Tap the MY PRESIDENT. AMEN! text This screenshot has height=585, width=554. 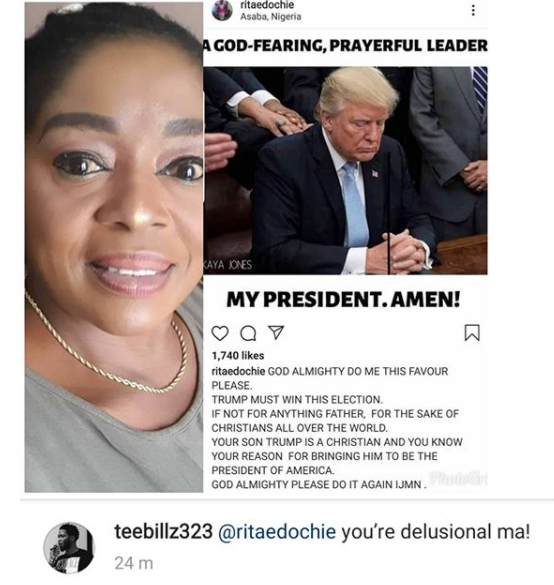[343, 300]
